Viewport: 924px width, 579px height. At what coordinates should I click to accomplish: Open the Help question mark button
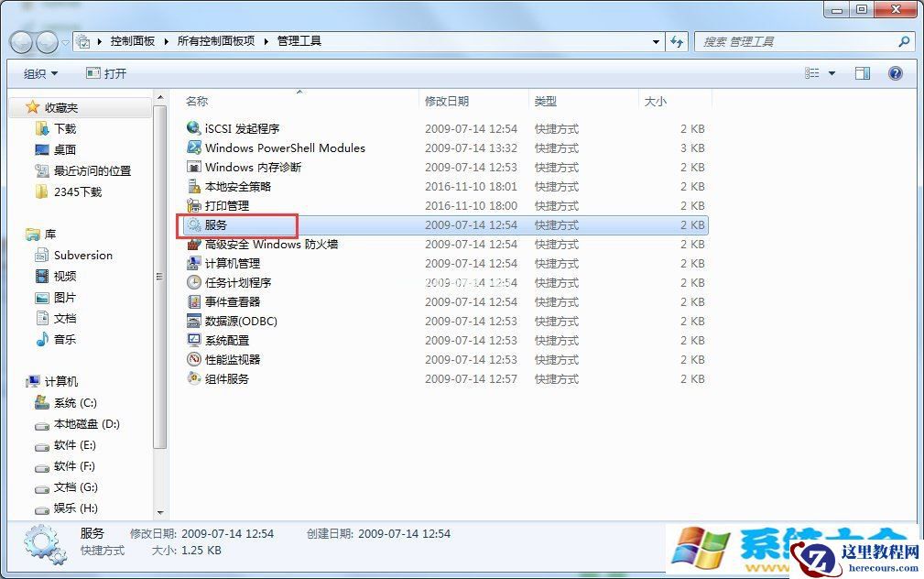pos(895,72)
